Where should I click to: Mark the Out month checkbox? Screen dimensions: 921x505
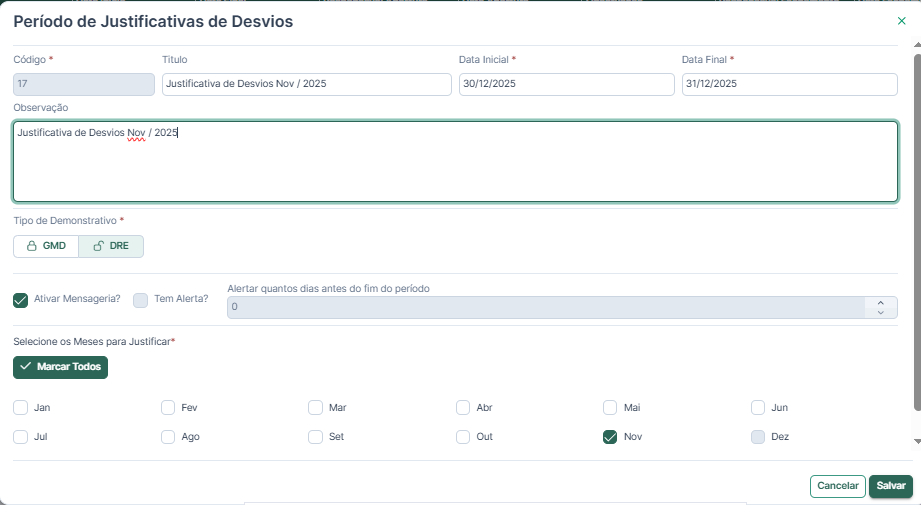[463, 437]
